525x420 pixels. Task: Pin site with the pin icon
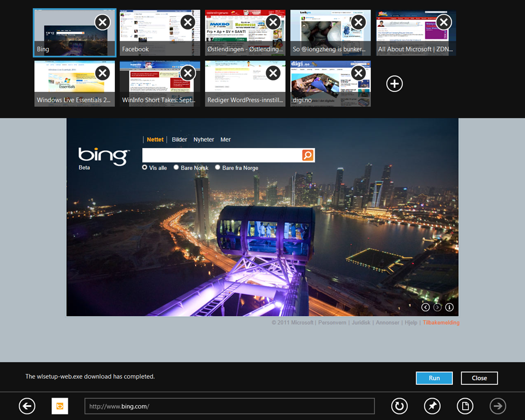pos(432,406)
